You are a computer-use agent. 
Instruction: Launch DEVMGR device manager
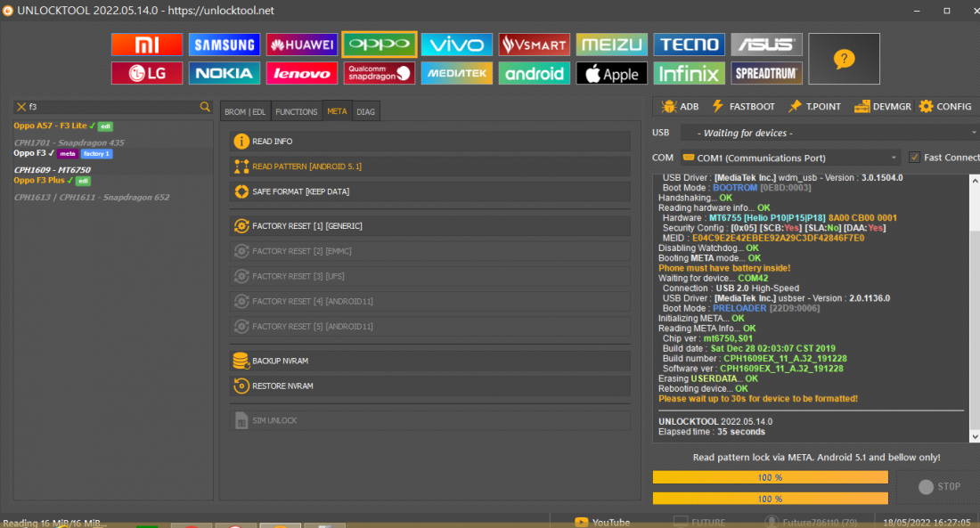pos(883,106)
